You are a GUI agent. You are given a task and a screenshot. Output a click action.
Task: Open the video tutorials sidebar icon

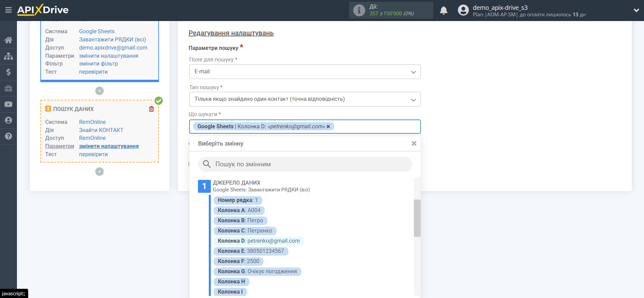pos(8,104)
